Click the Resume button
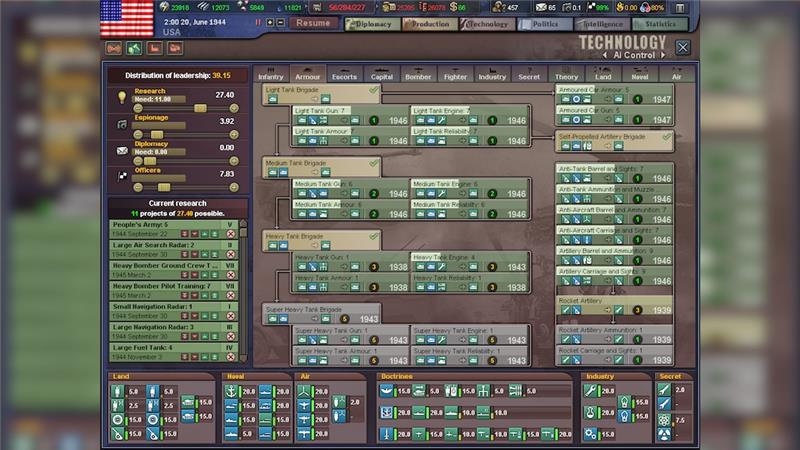 point(313,23)
